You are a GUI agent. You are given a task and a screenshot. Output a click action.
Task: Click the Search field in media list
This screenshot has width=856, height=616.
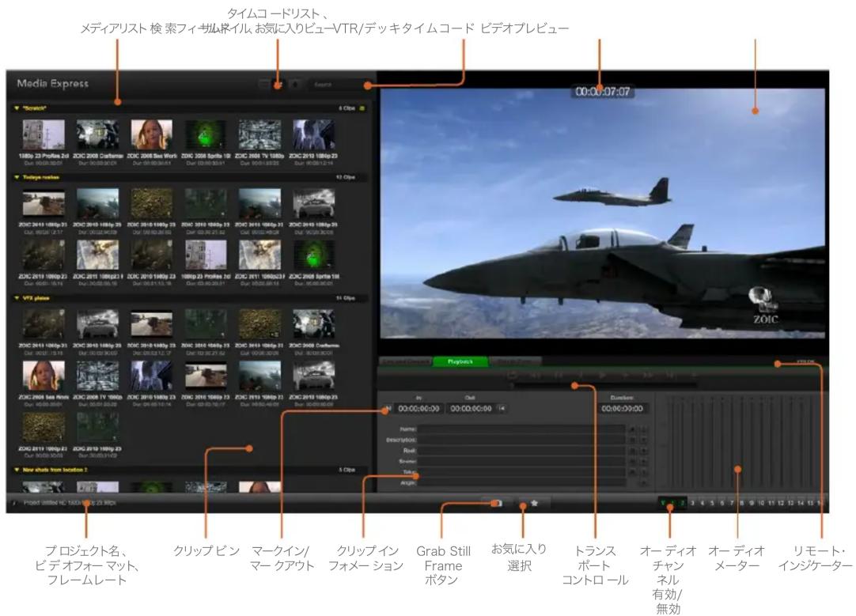339,85
